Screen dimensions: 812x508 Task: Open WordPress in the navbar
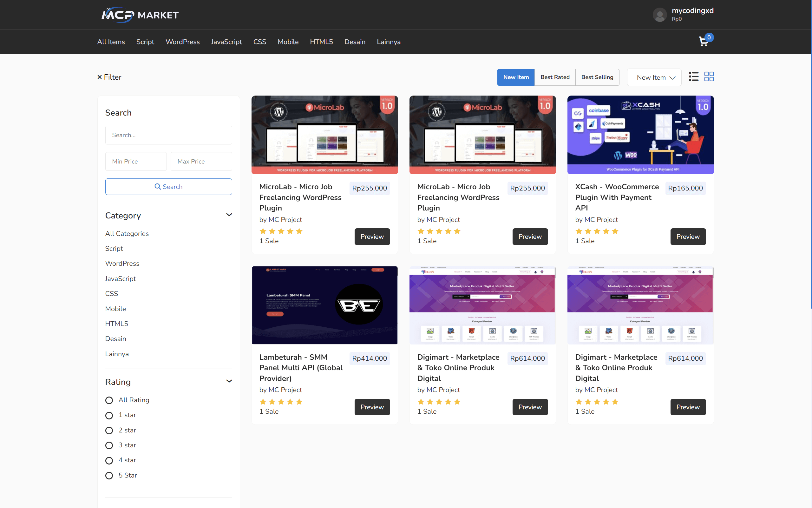tap(182, 42)
